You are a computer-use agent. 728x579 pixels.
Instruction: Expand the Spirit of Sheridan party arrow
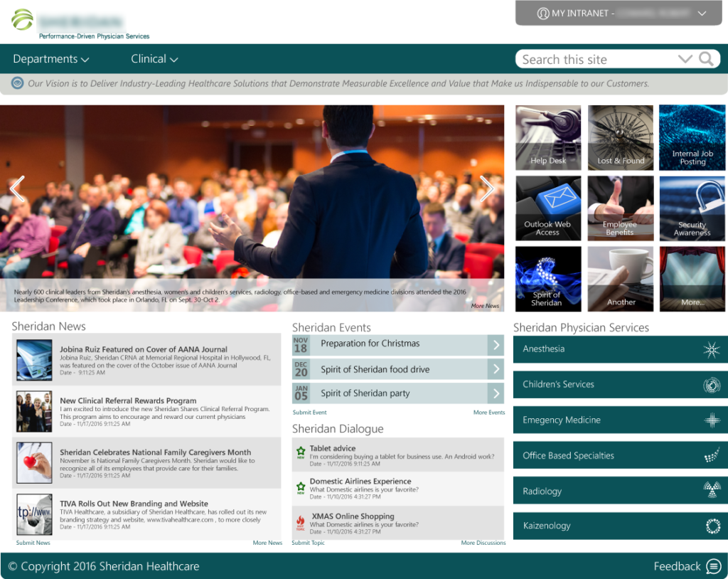496,393
